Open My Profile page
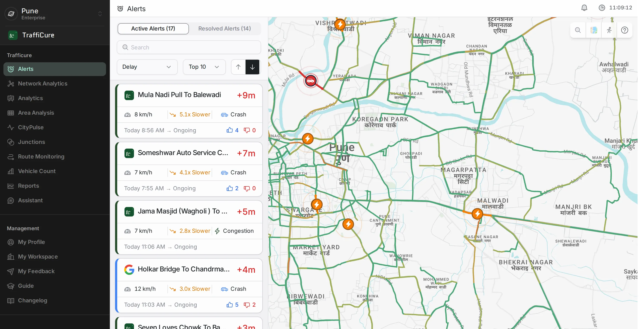This screenshot has width=644, height=329. (55, 242)
